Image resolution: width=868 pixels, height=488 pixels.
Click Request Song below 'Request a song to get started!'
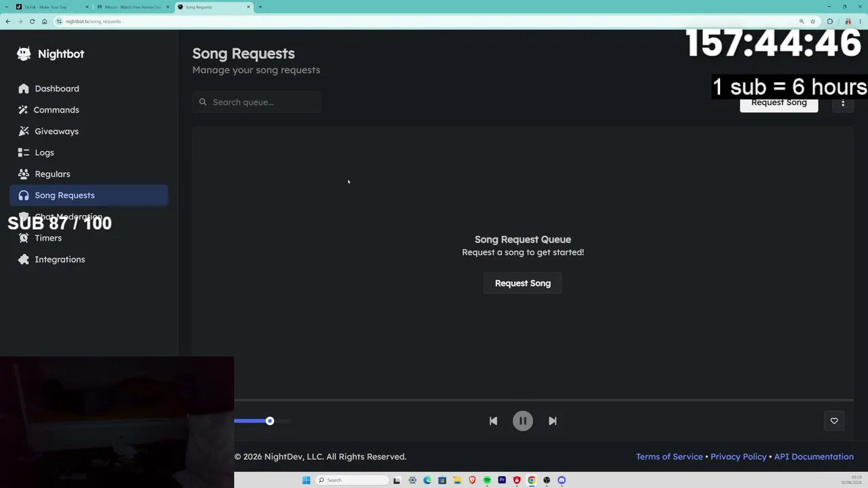pos(523,283)
